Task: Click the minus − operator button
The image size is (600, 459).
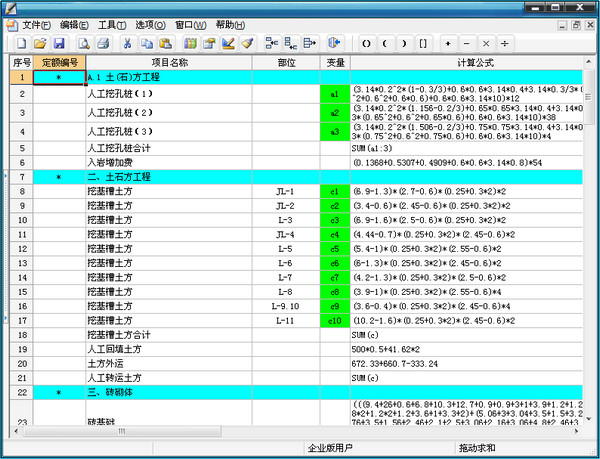Action: pos(467,44)
